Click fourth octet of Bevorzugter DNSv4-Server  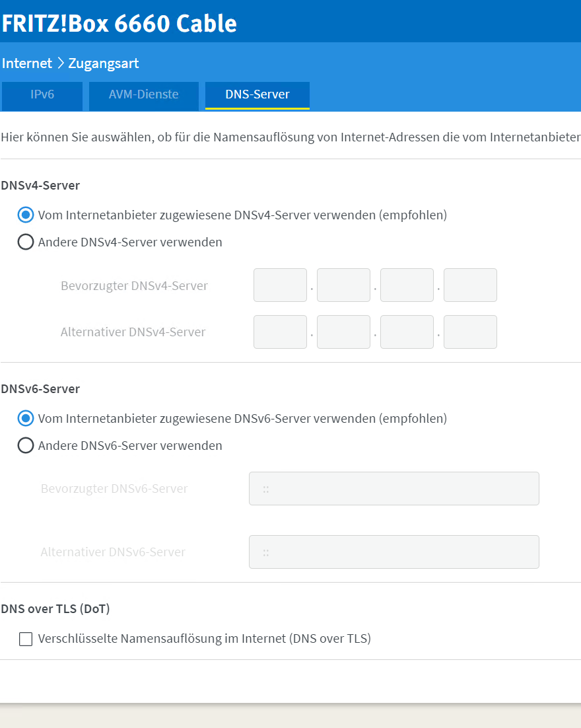tap(470, 285)
